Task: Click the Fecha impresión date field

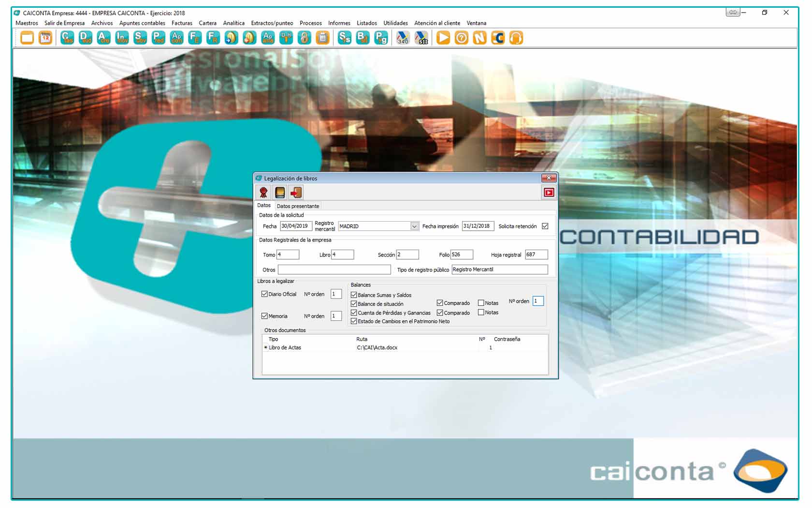Action: 478,226
